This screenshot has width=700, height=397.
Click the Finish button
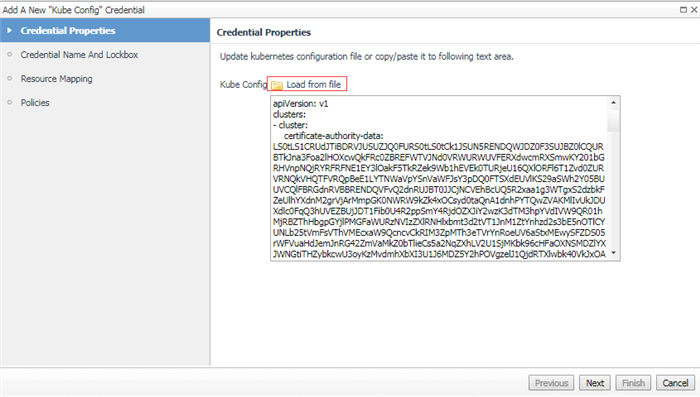[633, 383]
